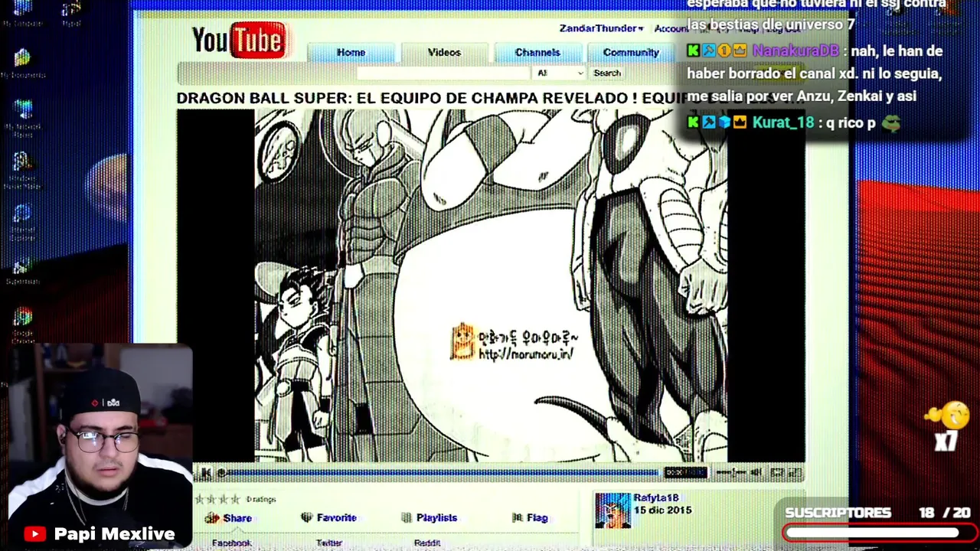980x551 pixels.
Task: Focus the YouTube search text field
Action: tap(443, 73)
